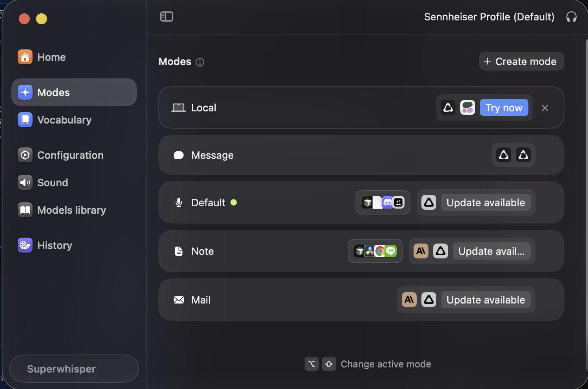The image size is (588, 389).
Task: Click the Option key shortcut icon
Action: click(312, 364)
